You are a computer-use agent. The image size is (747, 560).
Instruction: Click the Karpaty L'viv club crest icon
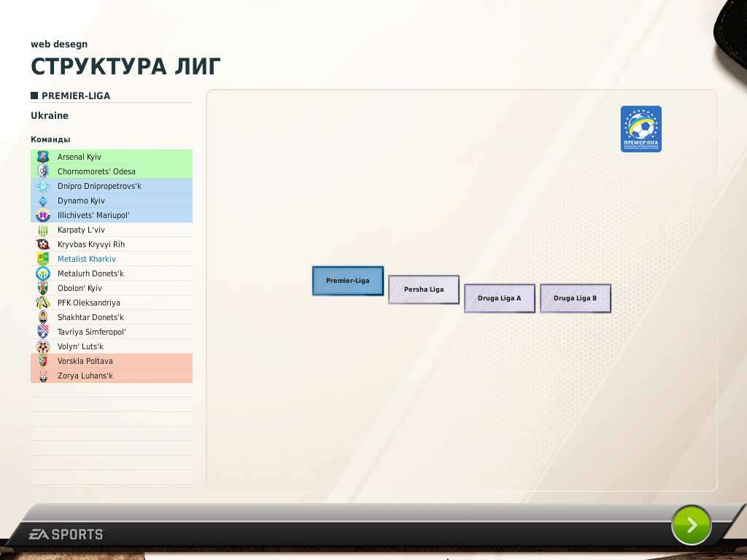[x=42, y=230]
